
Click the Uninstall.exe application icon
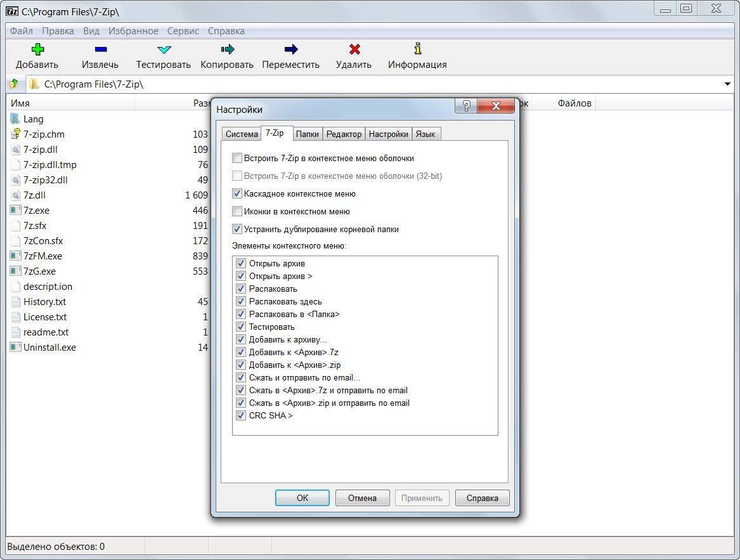click(x=15, y=347)
